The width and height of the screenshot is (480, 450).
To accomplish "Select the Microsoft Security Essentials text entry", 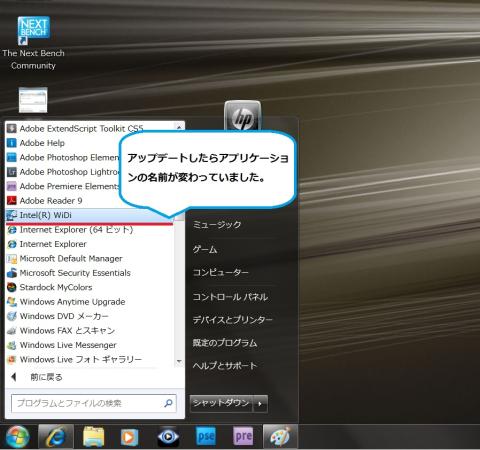I will (x=75, y=273).
